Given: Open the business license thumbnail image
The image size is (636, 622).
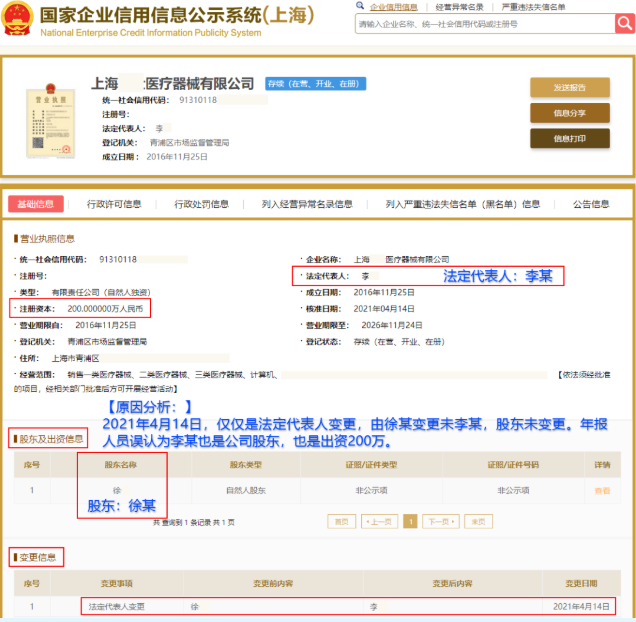Looking at the screenshot, I should point(51,121).
